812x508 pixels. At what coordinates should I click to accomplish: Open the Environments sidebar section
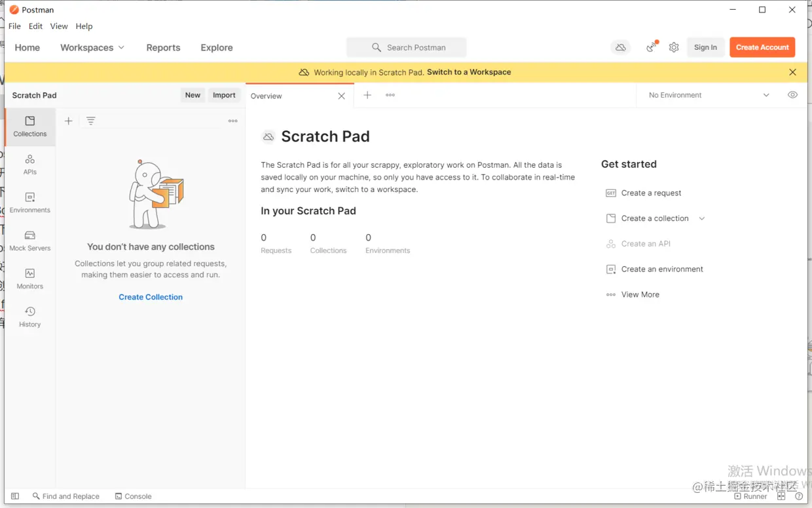click(x=30, y=203)
